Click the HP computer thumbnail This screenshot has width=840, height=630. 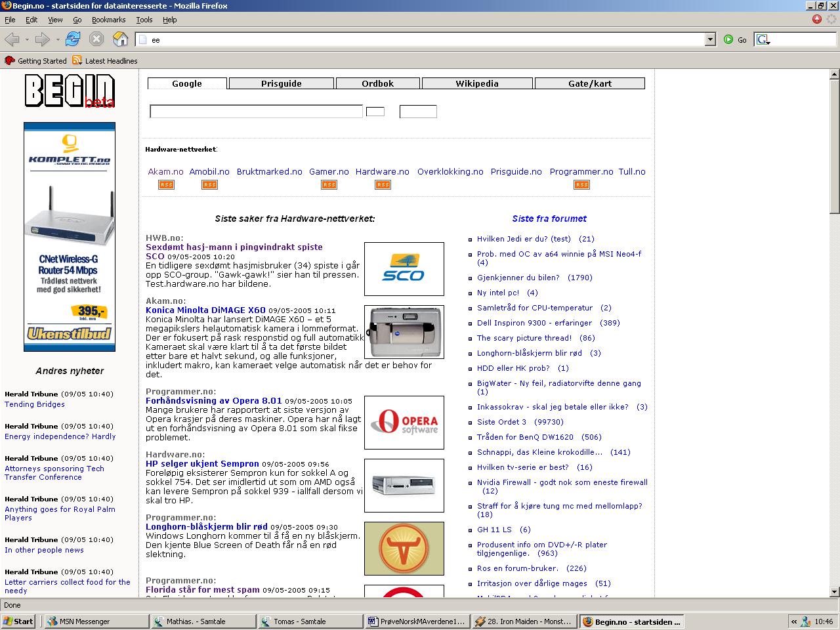404,486
